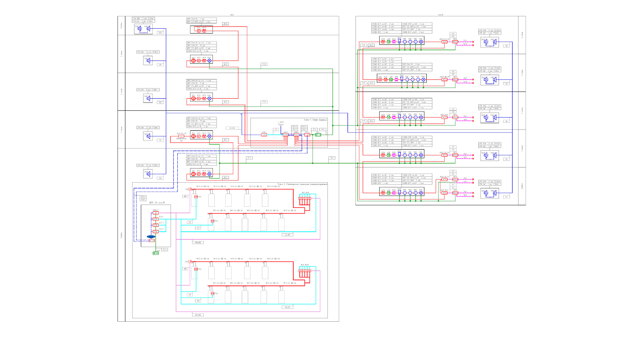
Task: Select the X16 block labeled SC3.3
Action: pos(156,225)
